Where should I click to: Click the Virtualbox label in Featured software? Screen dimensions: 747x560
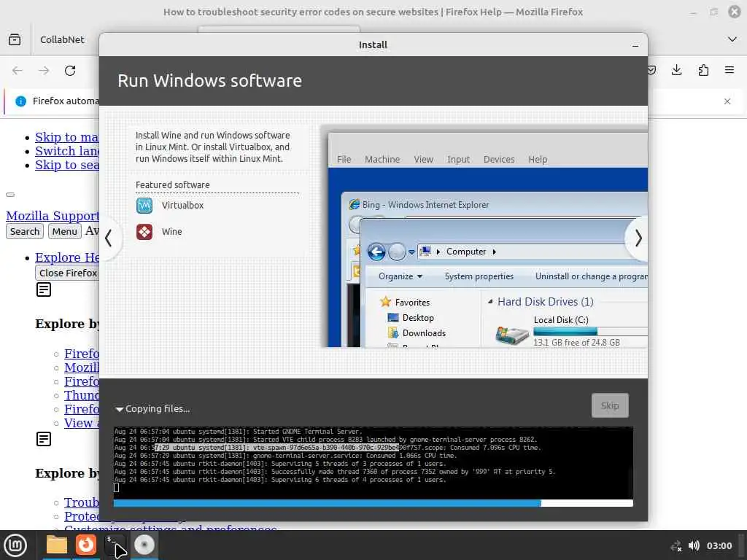182,205
